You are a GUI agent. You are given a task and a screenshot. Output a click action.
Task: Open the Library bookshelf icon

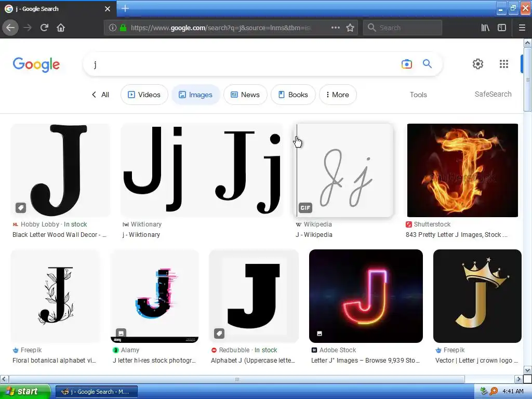pyautogui.click(x=485, y=28)
